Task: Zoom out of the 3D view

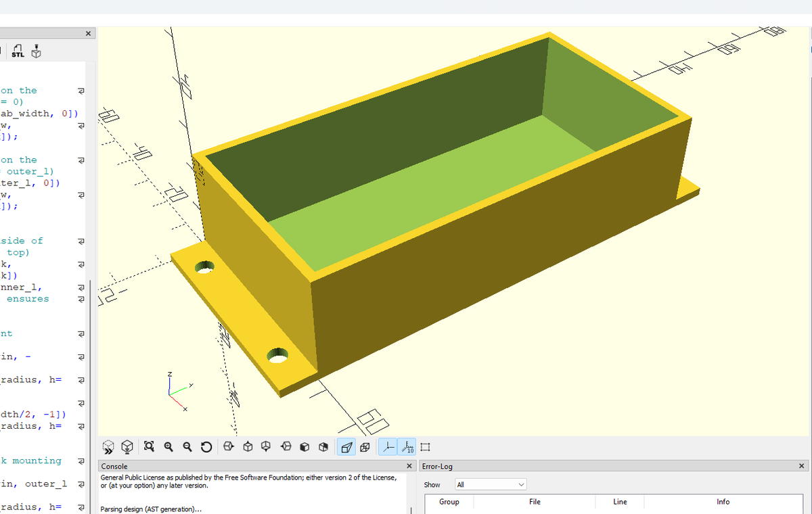Action: click(x=187, y=446)
